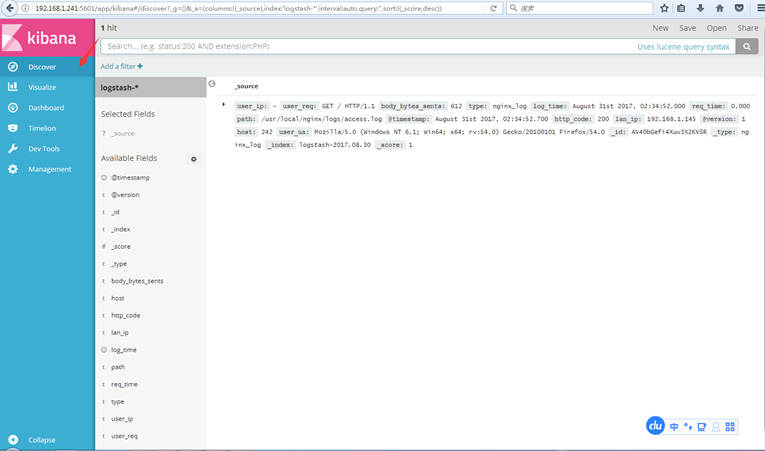Select the req_time field
This screenshot has height=451, width=765.
(124, 384)
